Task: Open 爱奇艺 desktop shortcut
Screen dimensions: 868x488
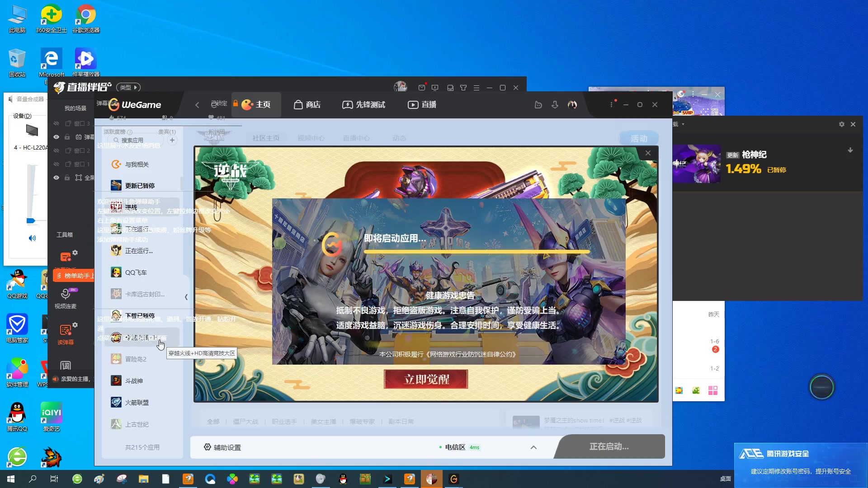Action: pyautogui.click(x=51, y=417)
